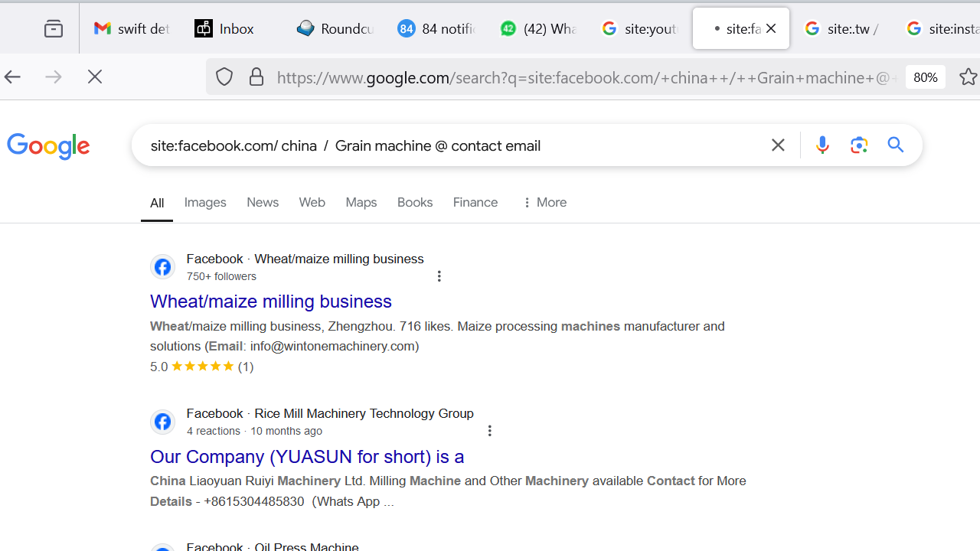Clear the search query with the X
The height and width of the screenshot is (551, 980).
(778, 145)
